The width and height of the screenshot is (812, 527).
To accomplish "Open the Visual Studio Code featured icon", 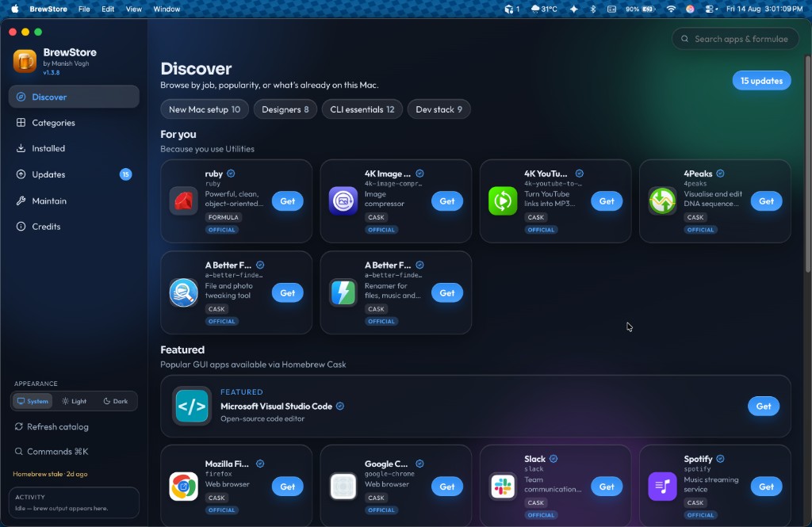I will coord(192,407).
